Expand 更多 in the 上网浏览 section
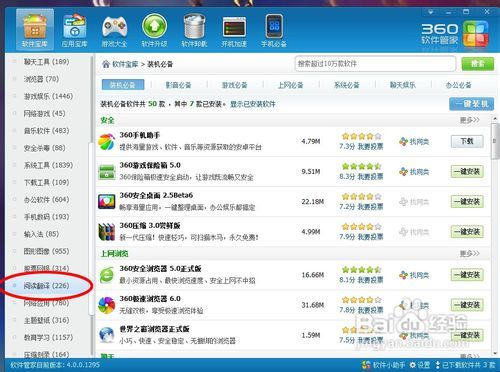This screenshot has height=372, width=500. [470, 254]
